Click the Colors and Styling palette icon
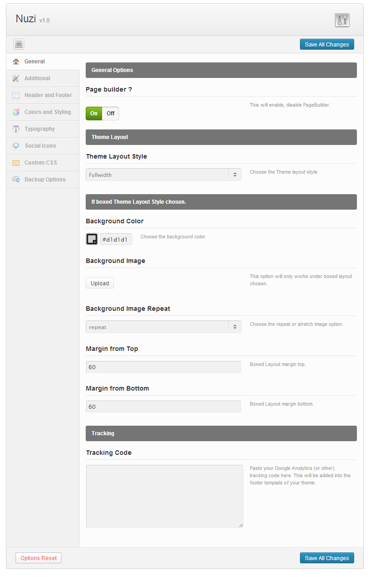392x577 pixels. point(16,112)
